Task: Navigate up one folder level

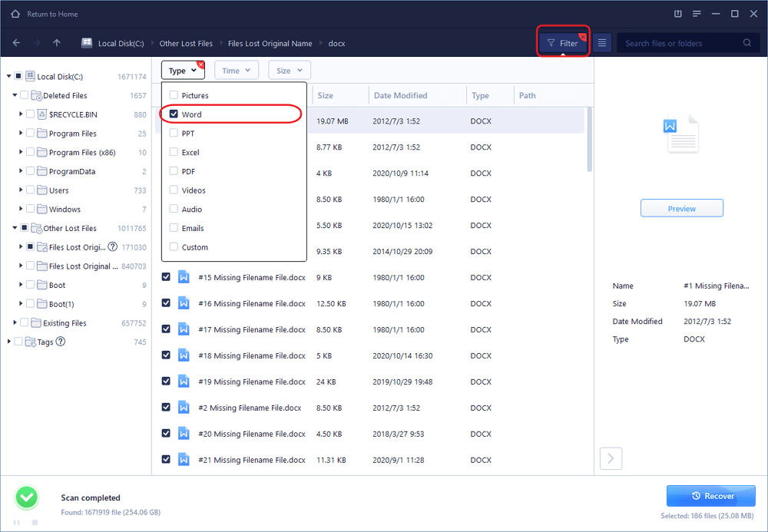Action: pyautogui.click(x=57, y=43)
